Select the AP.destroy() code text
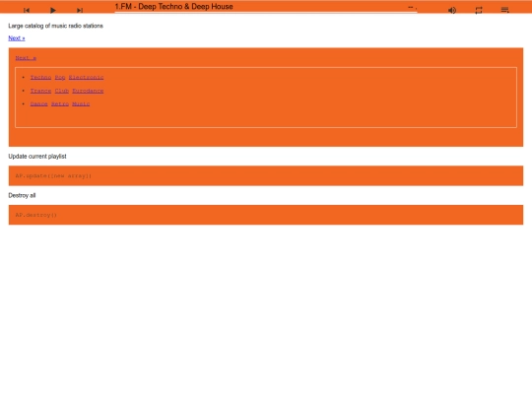Viewport: 532px width, 399px height. point(36,215)
